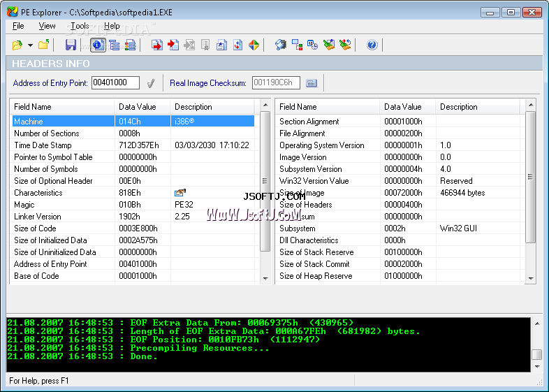549x392 pixels.
Task: Click log panel scrollbar up arrow
Action: click(x=537, y=324)
